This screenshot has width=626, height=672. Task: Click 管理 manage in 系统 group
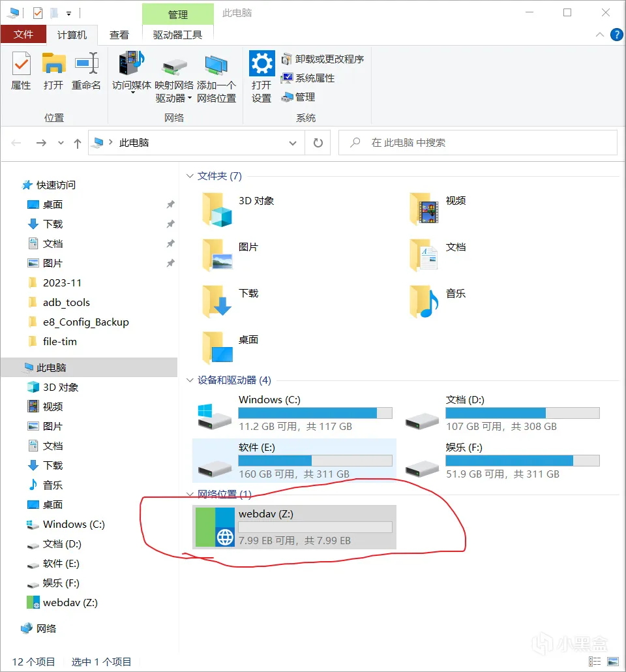pyautogui.click(x=299, y=97)
